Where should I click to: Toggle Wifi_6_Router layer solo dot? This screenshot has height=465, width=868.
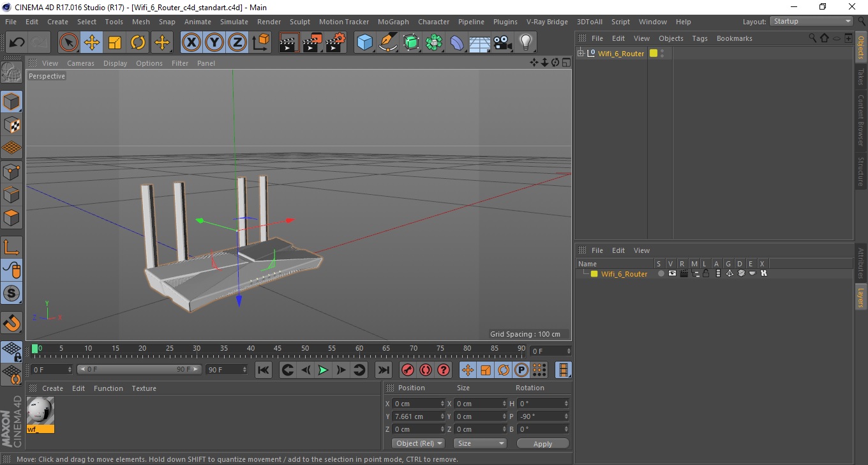pos(661,273)
